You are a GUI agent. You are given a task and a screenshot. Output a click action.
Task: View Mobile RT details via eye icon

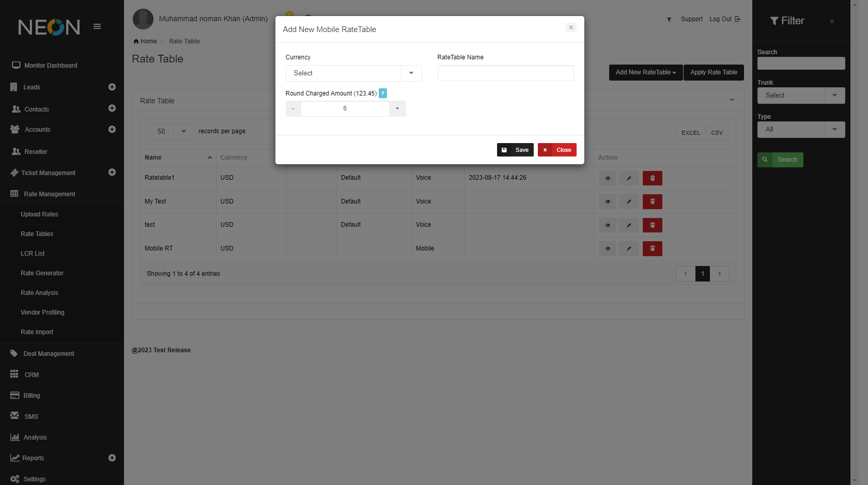click(608, 248)
